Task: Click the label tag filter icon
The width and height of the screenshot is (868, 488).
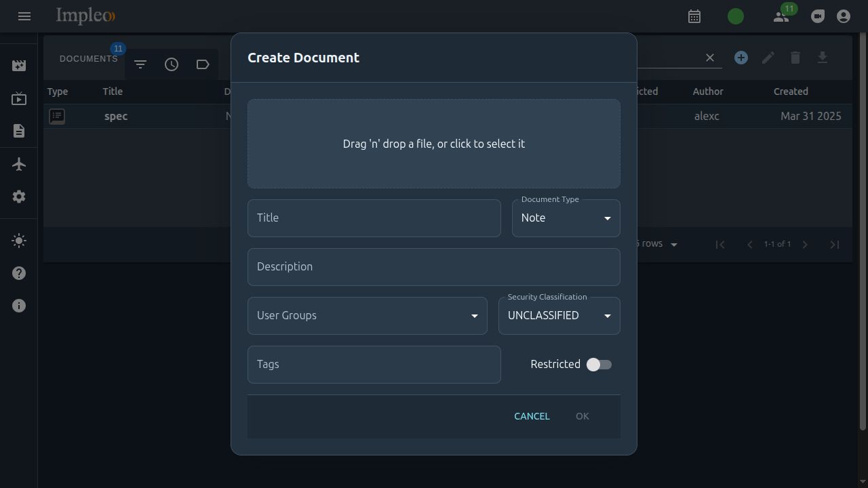Action: [203, 64]
